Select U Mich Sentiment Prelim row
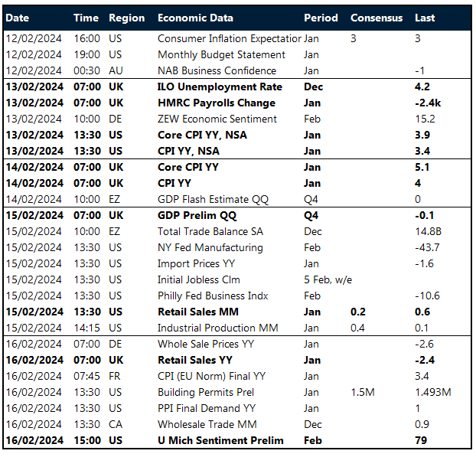476x454 pixels. [220, 441]
